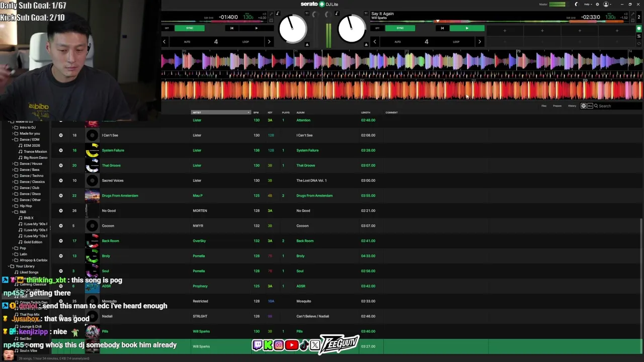Eject the right deck track
The image size is (644, 362).
point(366,45)
